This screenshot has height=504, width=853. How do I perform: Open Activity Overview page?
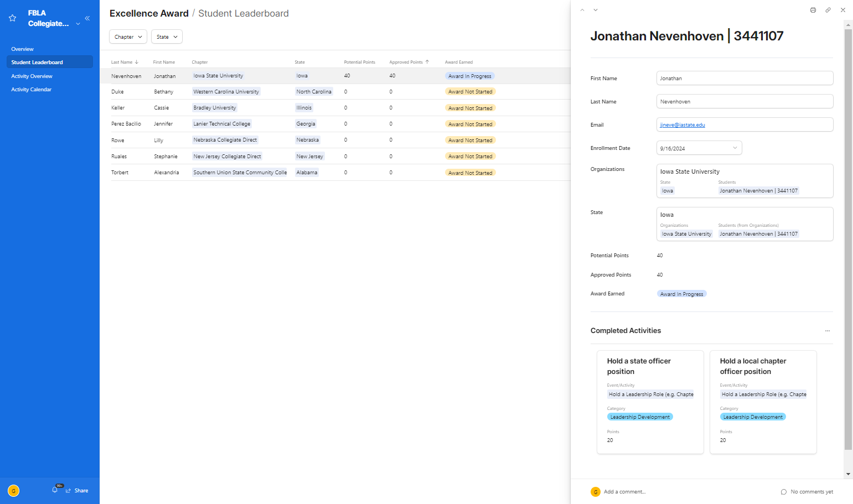[x=32, y=76]
